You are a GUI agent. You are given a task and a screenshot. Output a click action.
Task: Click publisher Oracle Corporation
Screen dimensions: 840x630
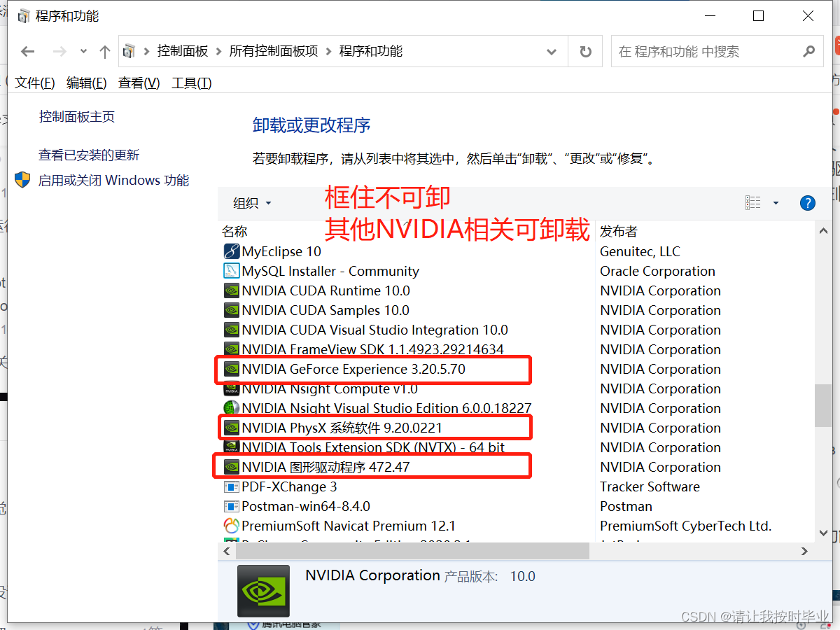click(x=658, y=271)
